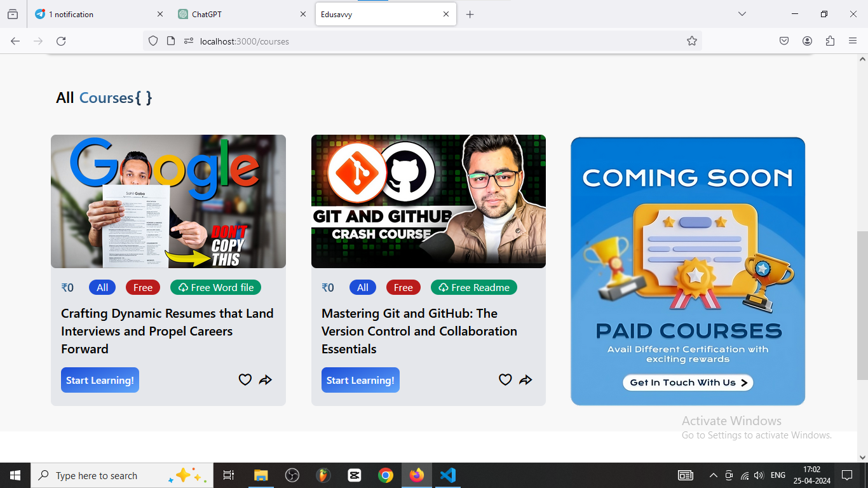This screenshot has height=488, width=868.
Task: Open the Google resume course thumbnail
Action: [x=168, y=201]
